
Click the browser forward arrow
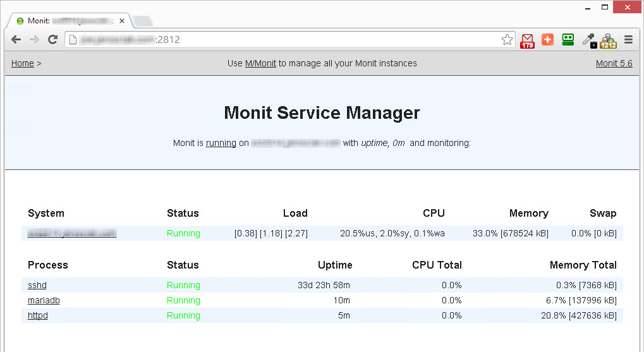(x=34, y=39)
